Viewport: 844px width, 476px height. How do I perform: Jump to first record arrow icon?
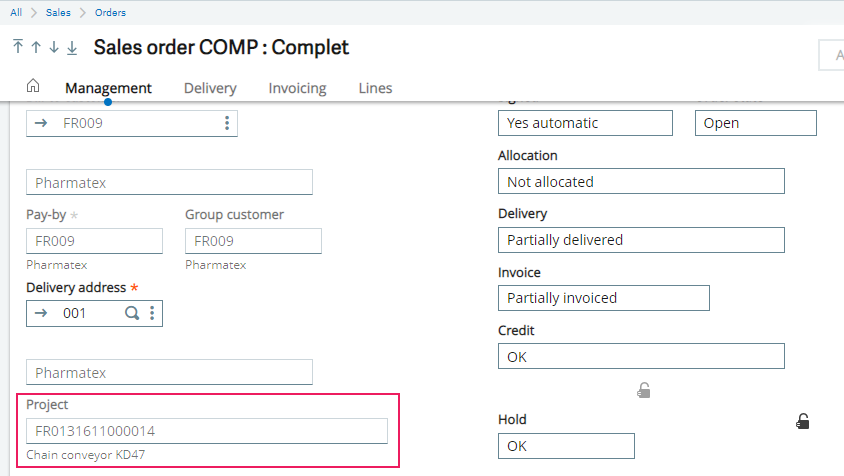[18, 47]
